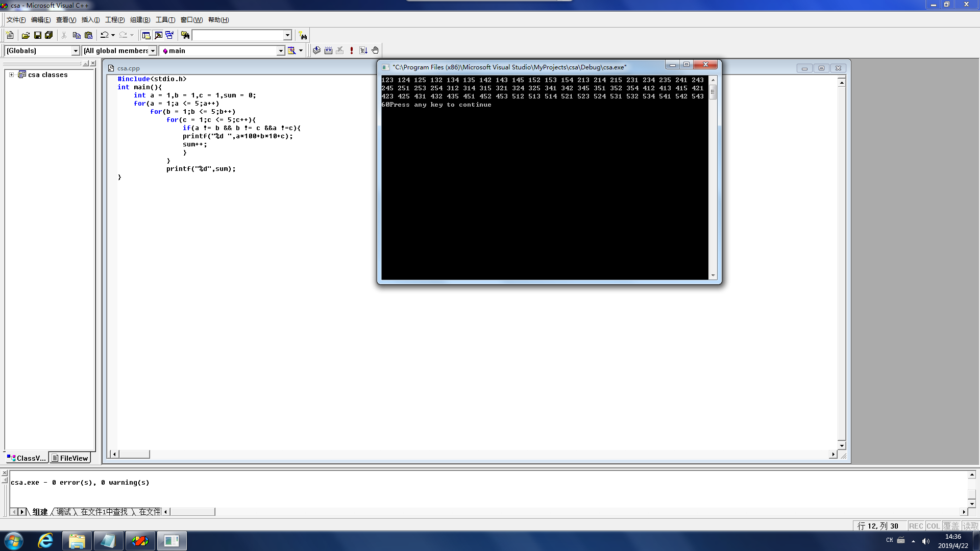Open the main function dropdown
This screenshot has width=980, height=551.
pos(280,51)
